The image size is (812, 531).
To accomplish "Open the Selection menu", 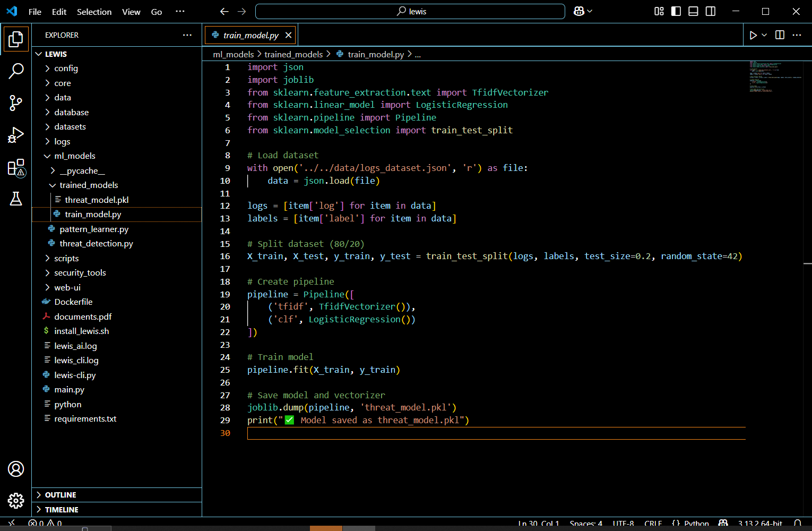I will click(94, 12).
